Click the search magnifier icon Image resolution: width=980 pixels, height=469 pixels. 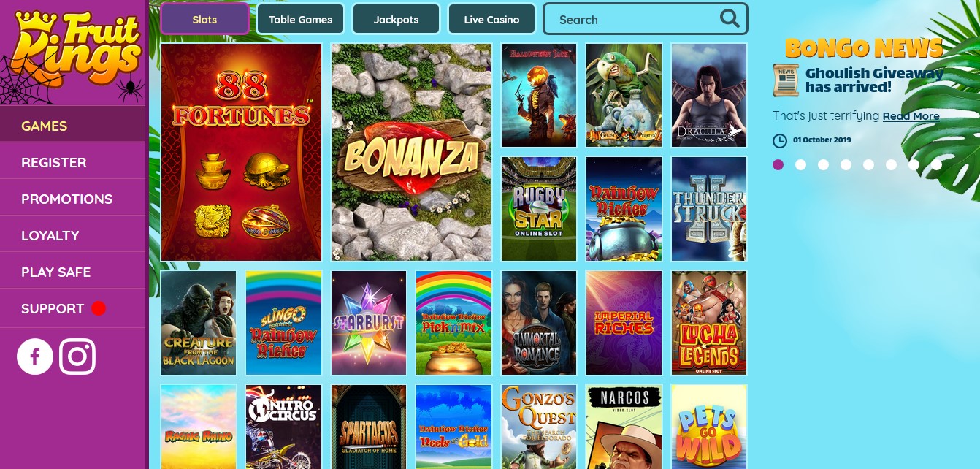(730, 18)
